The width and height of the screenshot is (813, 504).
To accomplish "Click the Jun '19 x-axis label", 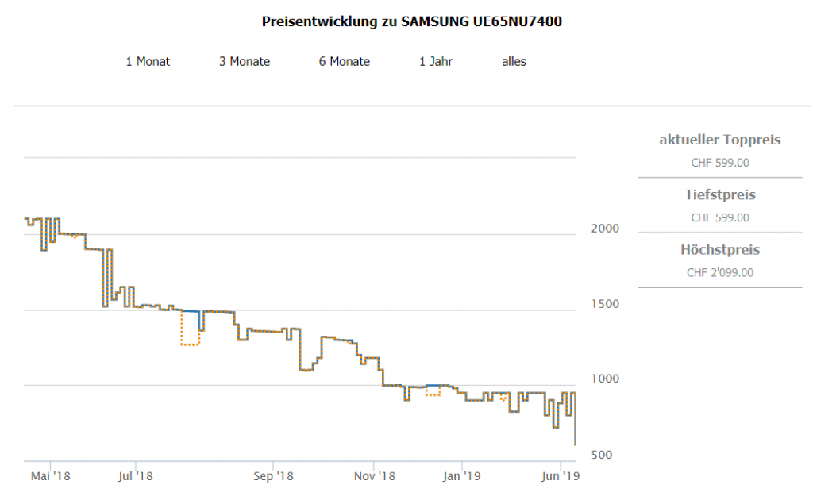I will point(560,476).
